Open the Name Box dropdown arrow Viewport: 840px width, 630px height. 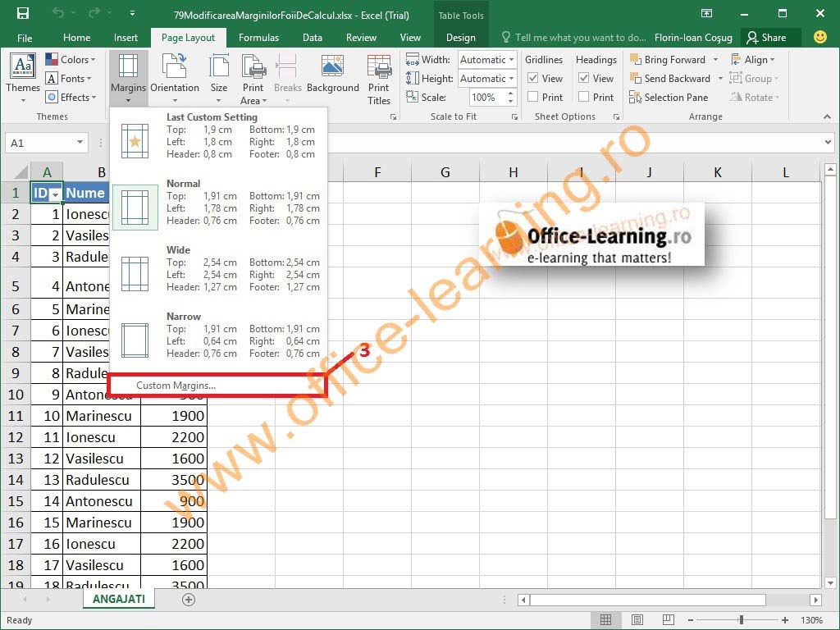click(80, 143)
